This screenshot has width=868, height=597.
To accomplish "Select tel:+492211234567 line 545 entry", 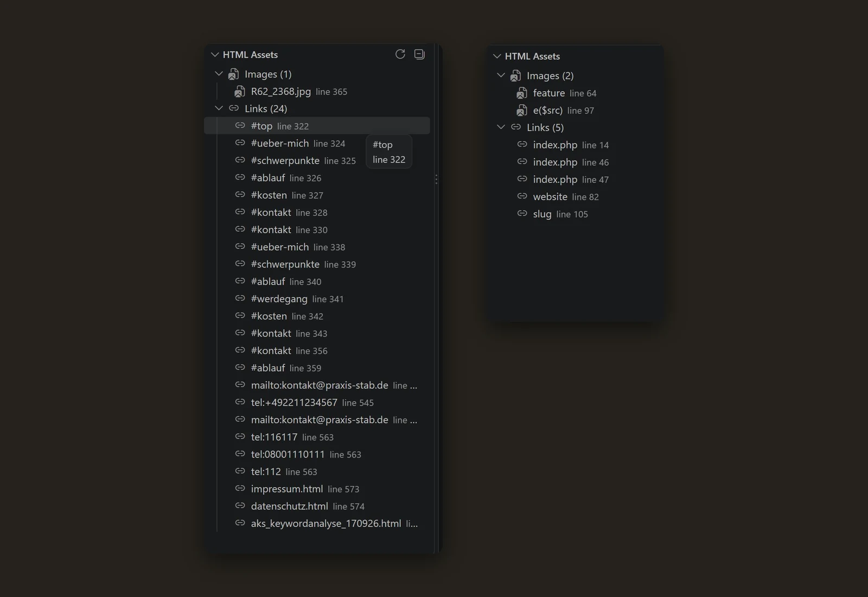I will 317,403.
